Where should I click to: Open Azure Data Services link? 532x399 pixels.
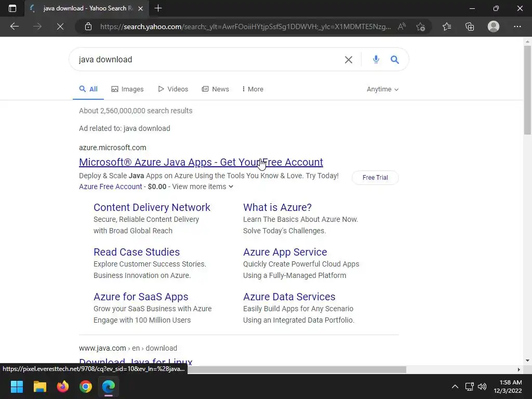coord(289,297)
